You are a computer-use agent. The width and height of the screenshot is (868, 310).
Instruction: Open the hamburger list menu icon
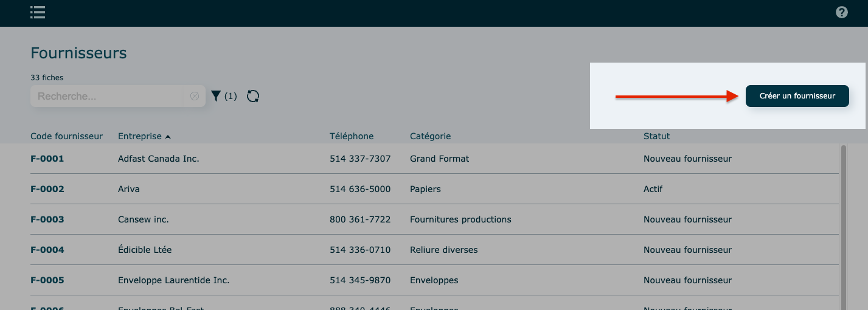pos(38,12)
